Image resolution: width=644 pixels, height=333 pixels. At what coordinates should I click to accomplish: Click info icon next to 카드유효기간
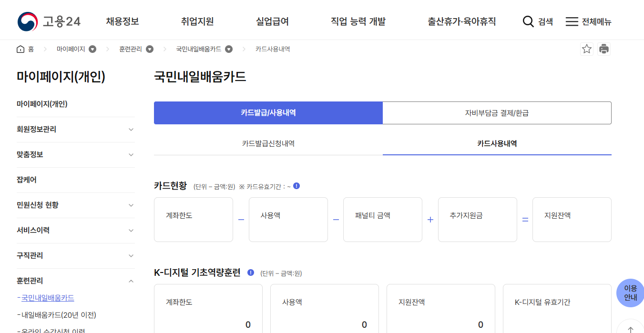click(296, 186)
